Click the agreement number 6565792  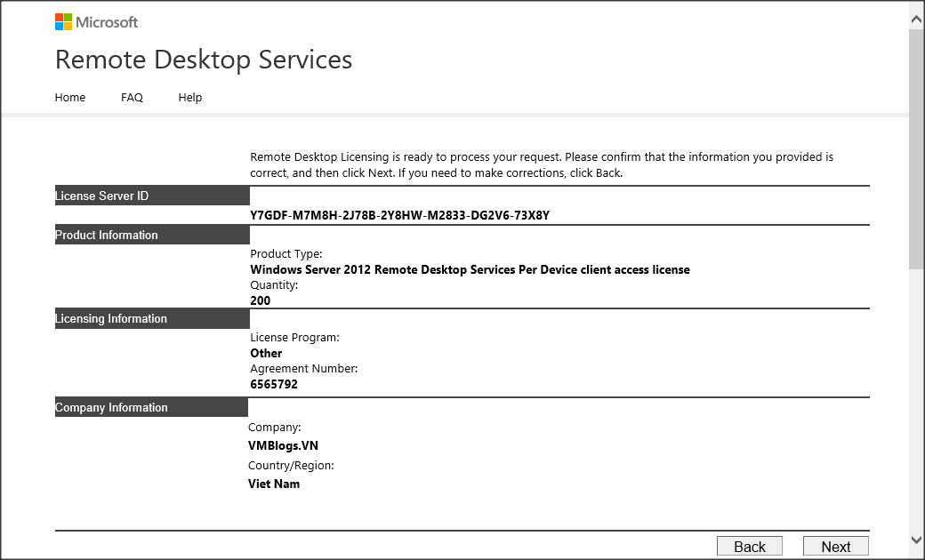click(274, 385)
